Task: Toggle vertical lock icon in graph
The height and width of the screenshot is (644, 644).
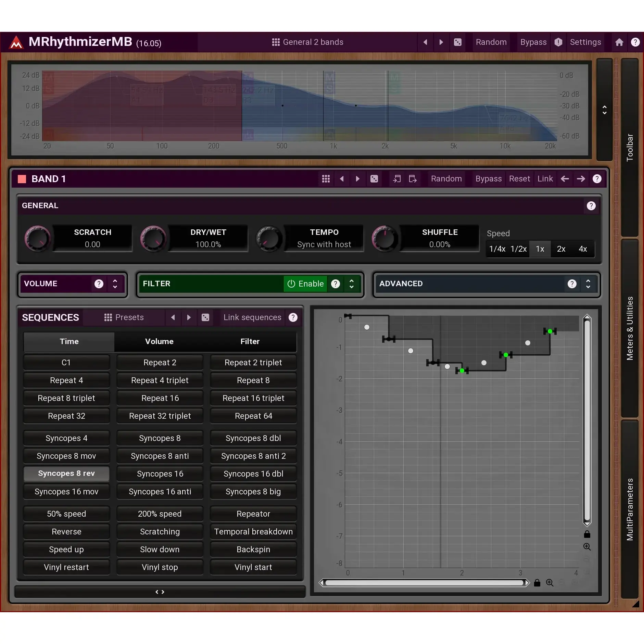Action: (587, 534)
